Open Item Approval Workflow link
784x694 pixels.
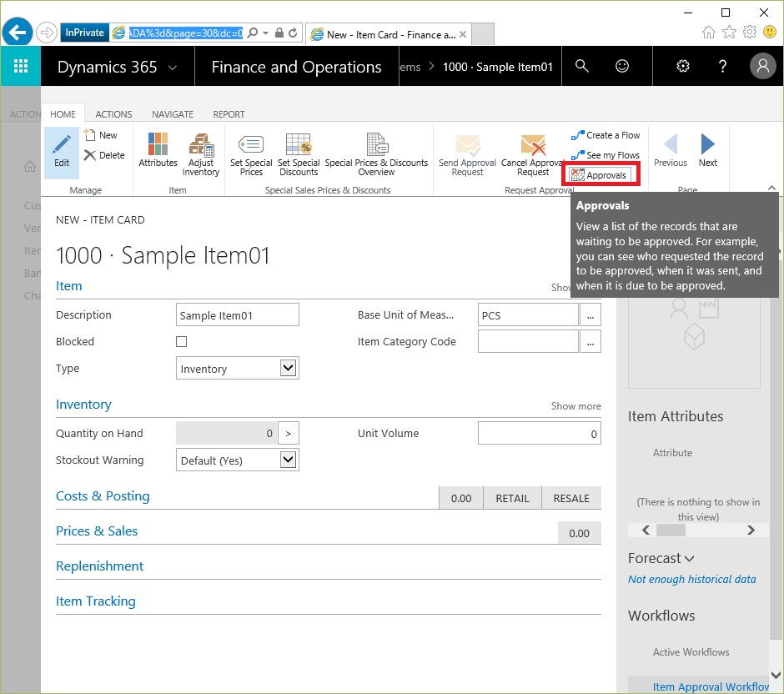711,687
